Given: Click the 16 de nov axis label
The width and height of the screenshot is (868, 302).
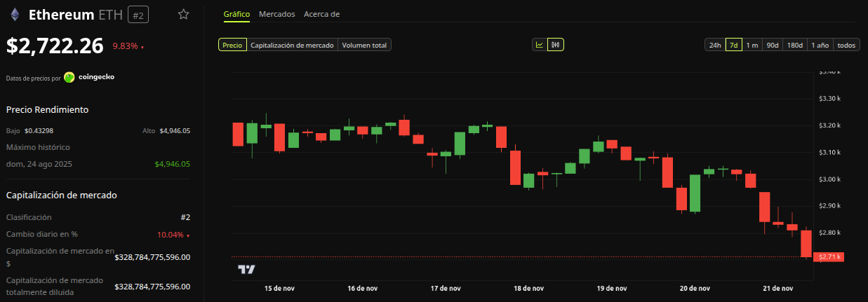Looking at the screenshot, I should pos(363,288).
